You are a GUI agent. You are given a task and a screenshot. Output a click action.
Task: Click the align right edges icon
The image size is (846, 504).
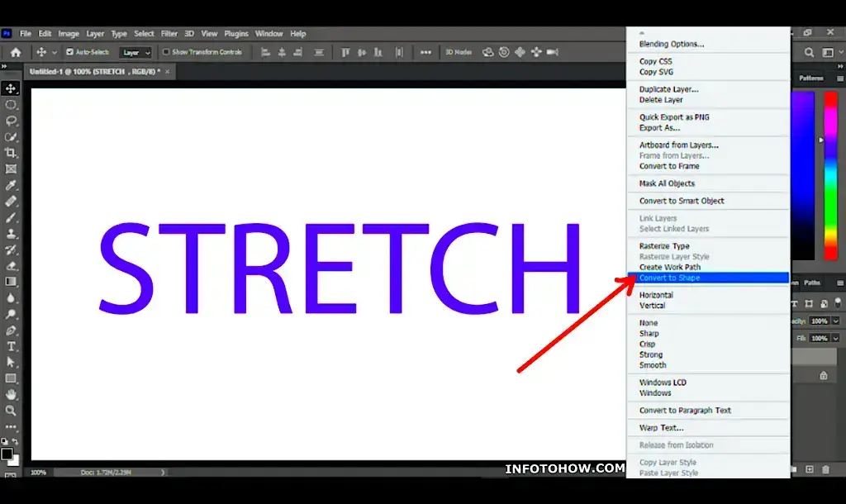pyautogui.click(x=297, y=52)
